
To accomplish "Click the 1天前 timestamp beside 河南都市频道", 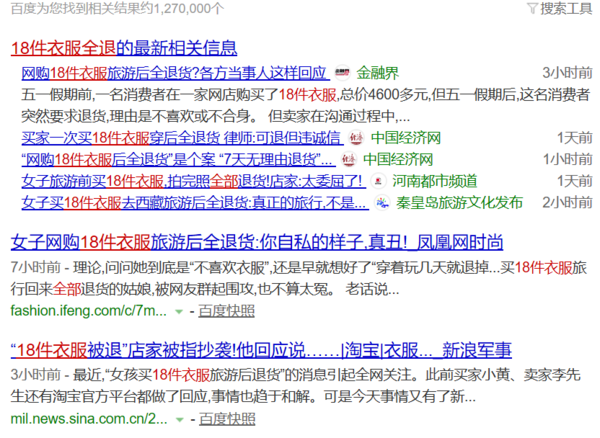I will pyautogui.click(x=574, y=181).
